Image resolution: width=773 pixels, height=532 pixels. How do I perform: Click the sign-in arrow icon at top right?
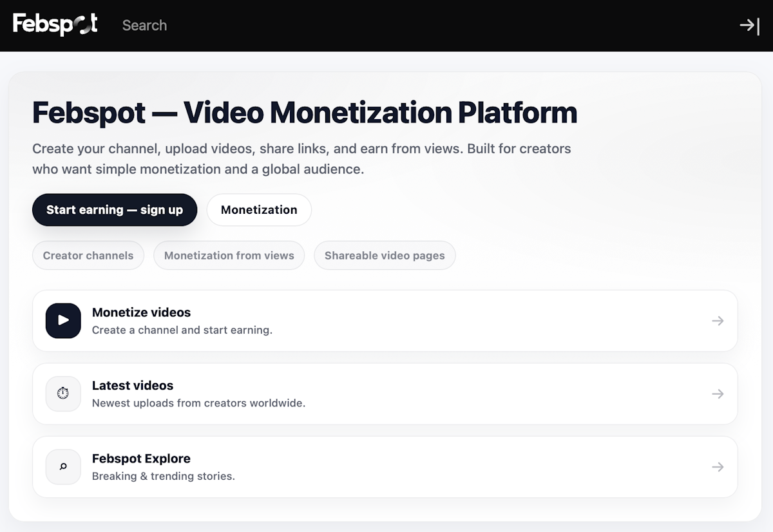coord(749,25)
